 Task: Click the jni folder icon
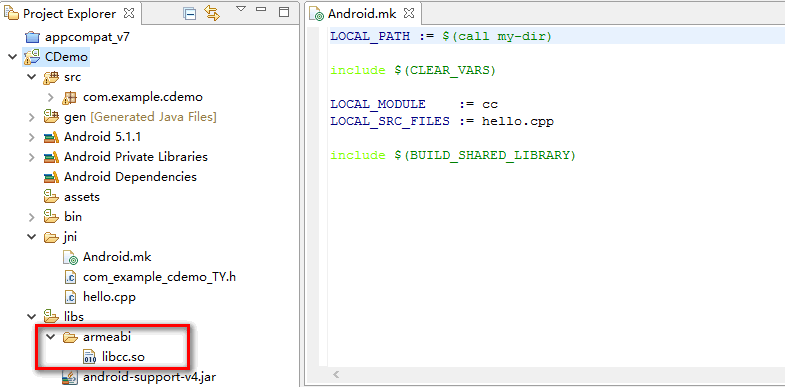click(x=51, y=237)
